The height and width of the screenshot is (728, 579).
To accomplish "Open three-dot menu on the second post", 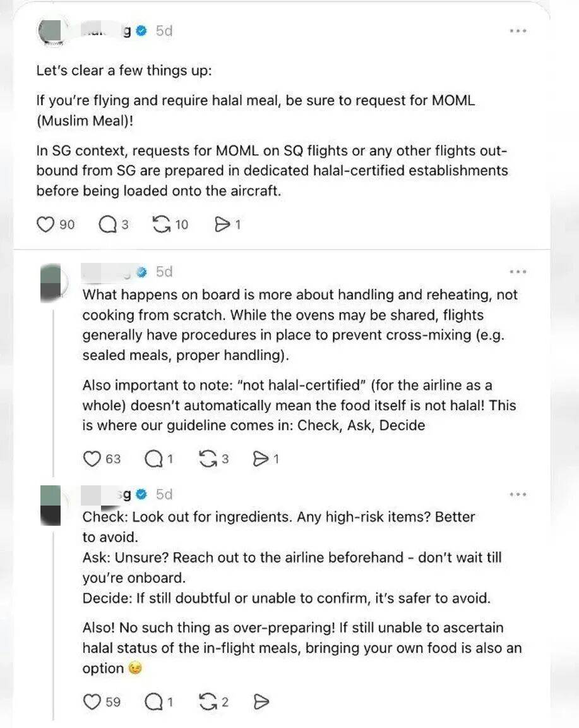I will tap(518, 272).
